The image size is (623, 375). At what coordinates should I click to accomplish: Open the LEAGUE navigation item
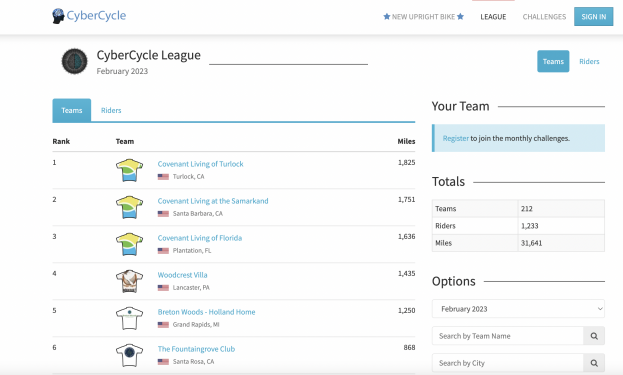493,17
